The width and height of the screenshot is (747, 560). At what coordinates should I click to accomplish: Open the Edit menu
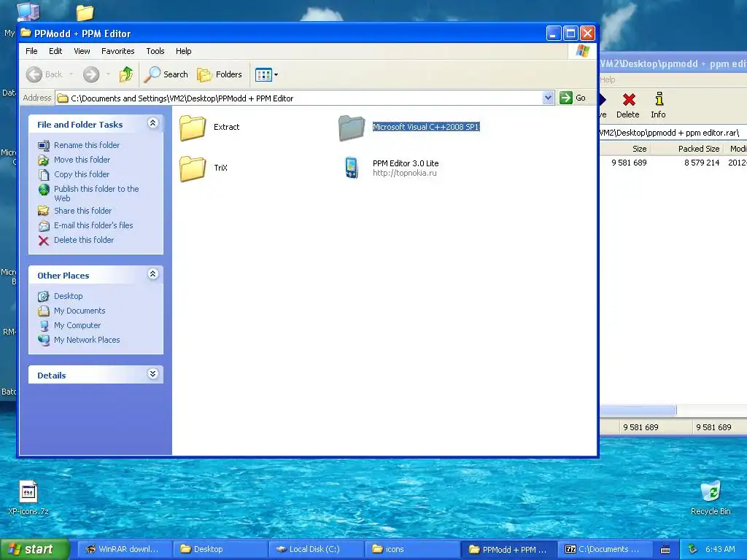click(55, 51)
